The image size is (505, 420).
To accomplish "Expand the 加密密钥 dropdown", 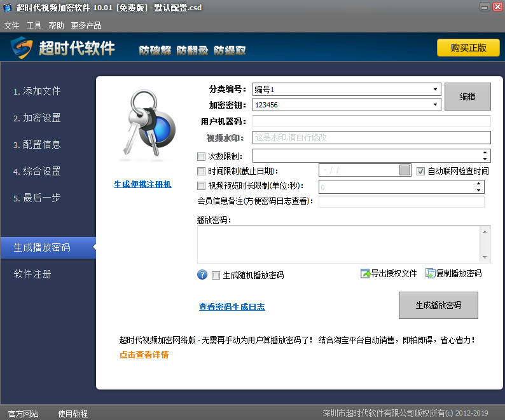I will [436, 104].
